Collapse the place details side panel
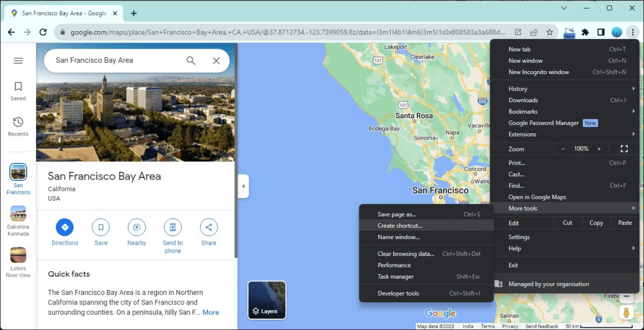Viewport: 644px width, 330px height. point(243,186)
